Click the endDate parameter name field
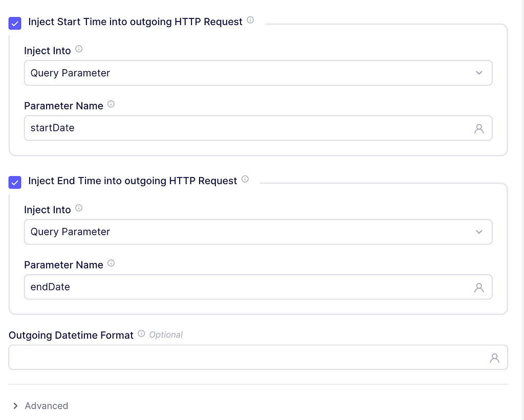 click(x=258, y=287)
